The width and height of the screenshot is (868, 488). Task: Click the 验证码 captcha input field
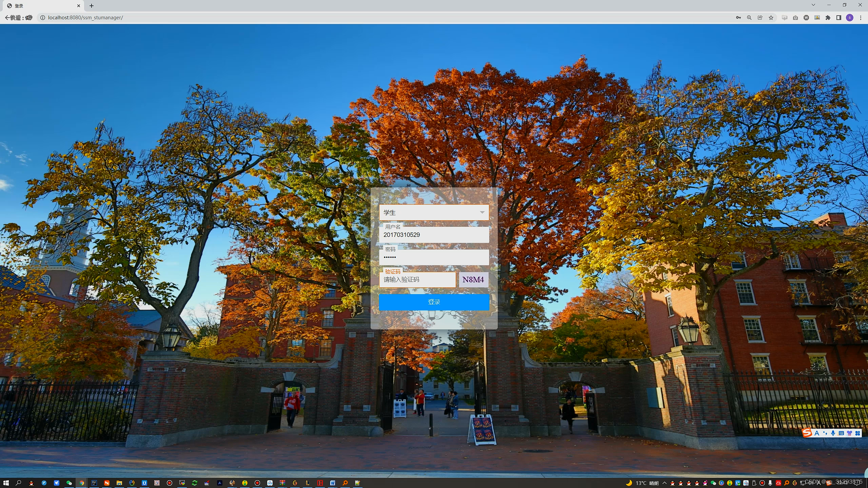point(417,280)
